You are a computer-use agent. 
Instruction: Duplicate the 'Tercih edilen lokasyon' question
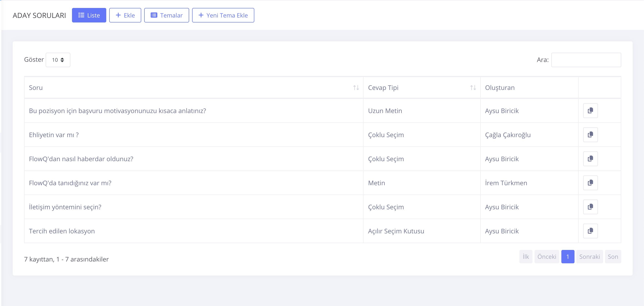point(590,231)
